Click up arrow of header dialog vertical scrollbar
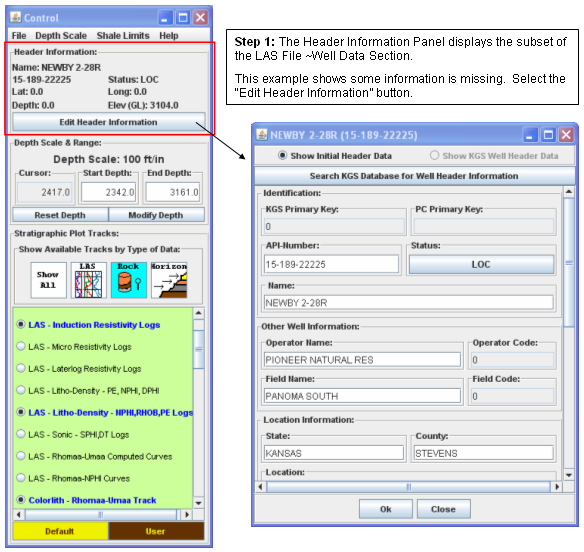The width and height of the screenshot is (584, 552). tap(569, 192)
